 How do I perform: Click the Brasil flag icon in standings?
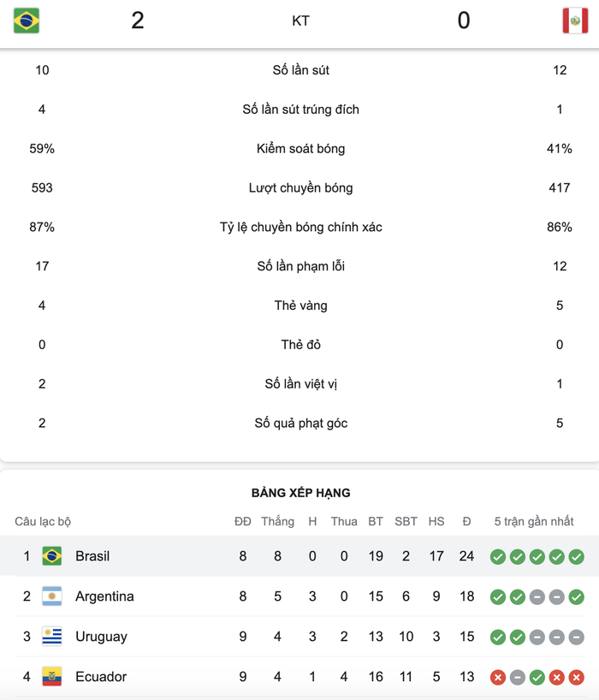52,556
